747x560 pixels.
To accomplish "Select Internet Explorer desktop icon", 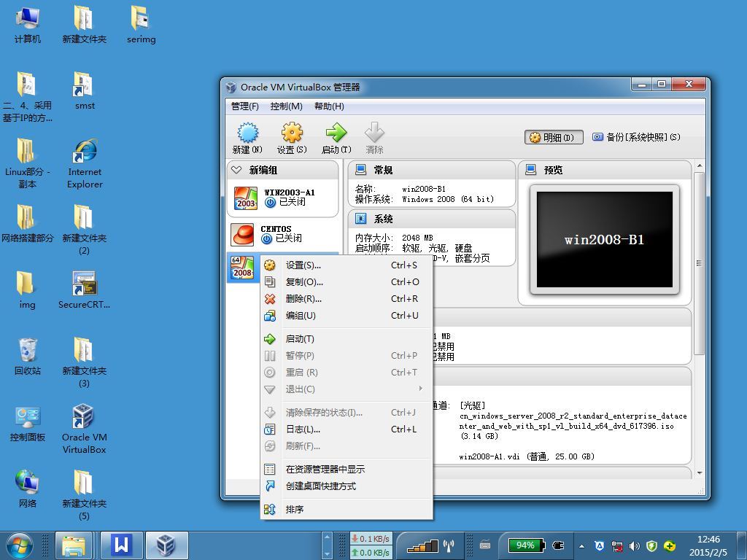I will (85, 163).
